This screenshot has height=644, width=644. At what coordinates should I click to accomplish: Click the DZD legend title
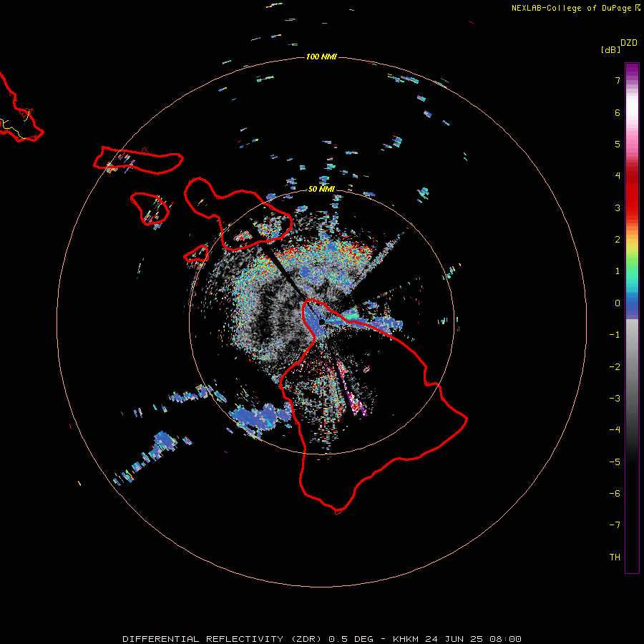coord(629,43)
